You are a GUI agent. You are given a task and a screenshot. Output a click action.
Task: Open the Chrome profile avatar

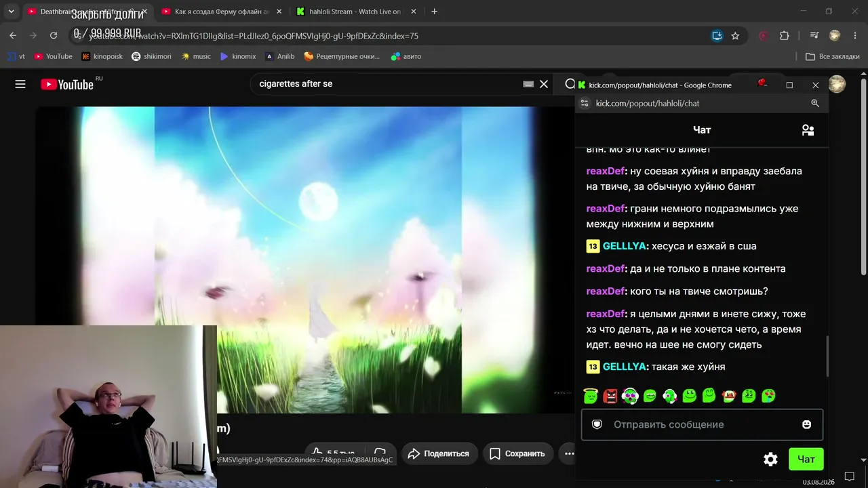(835, 36)
